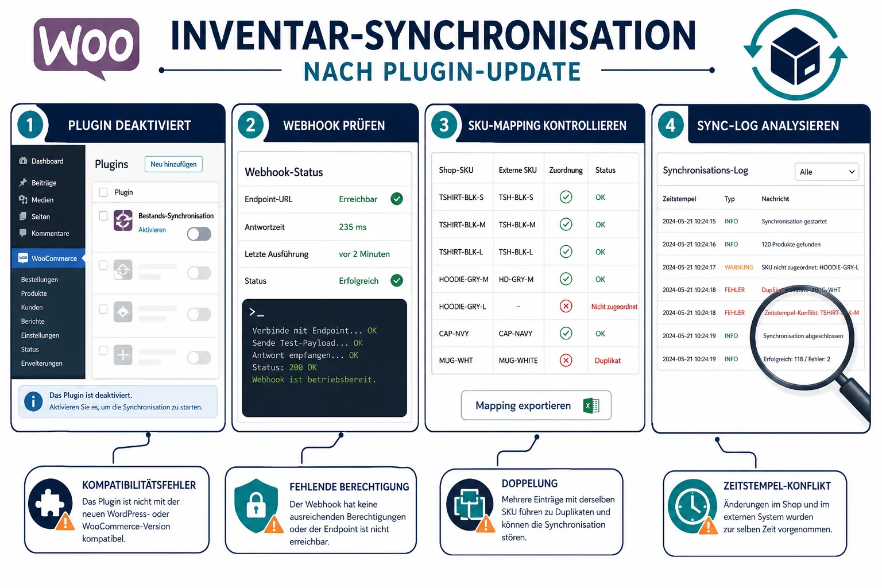Tick the select-all Plugin header checkbox

click(x=103, y=192)
